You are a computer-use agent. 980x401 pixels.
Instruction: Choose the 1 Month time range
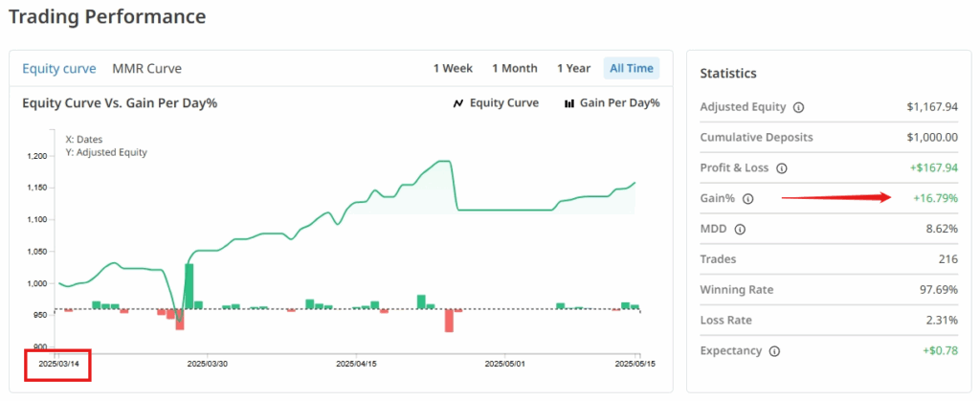(x=514, y=68)
